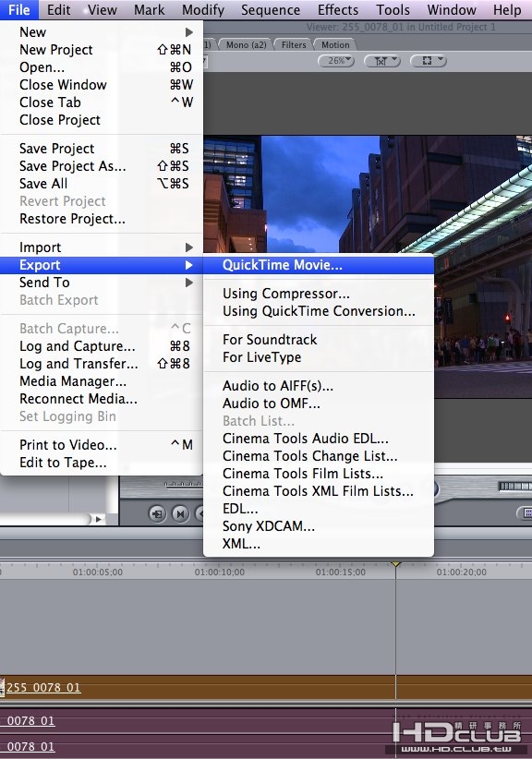Click the viewer shuttle control slider

[184, 484]
